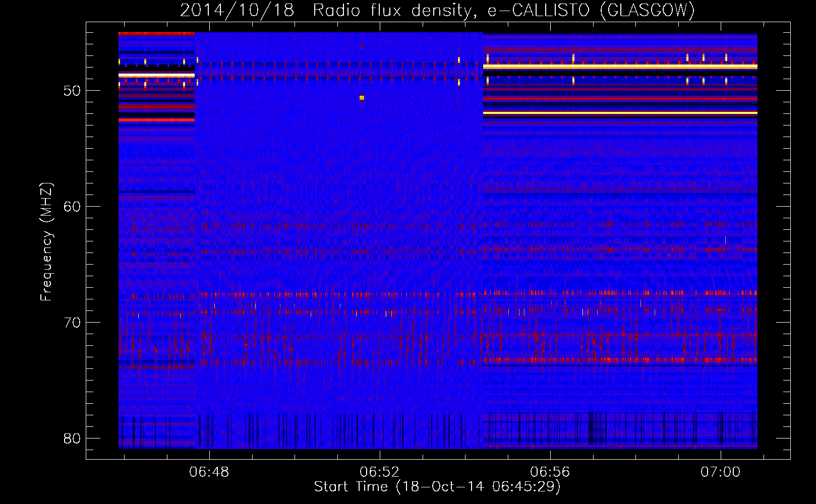This screenshot has height=504, width=816.
Task: Click the isolated yellow burst near 51 MHz
Action: coord(362,98)
